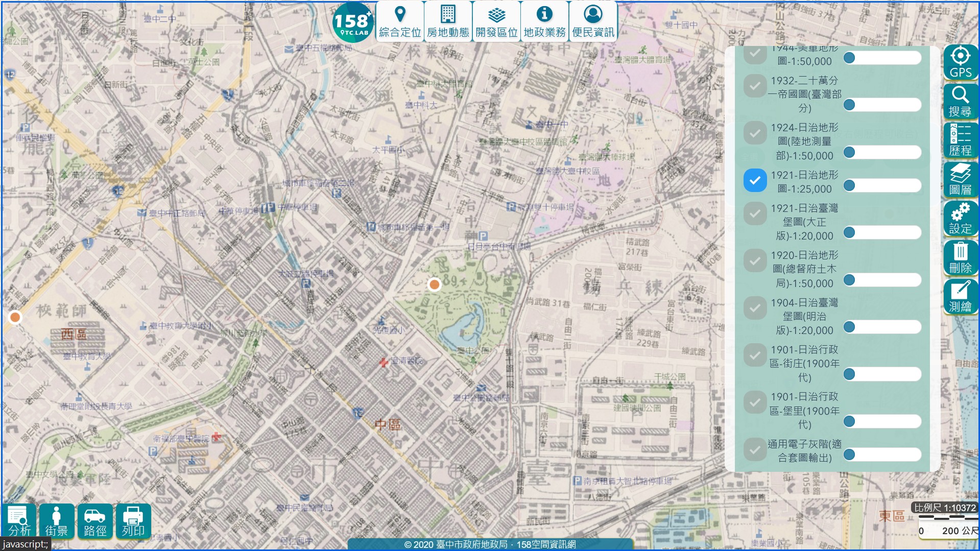Viewport: 980px width, 551px height.
Task: Click the 列印 print tool
Action: tap(133, 521)
